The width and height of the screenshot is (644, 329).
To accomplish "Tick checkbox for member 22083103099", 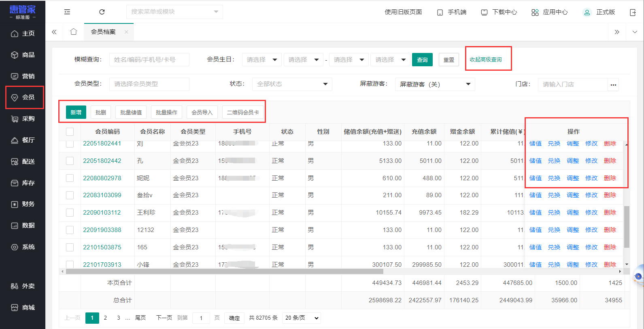I will click(x=70, y=195).
